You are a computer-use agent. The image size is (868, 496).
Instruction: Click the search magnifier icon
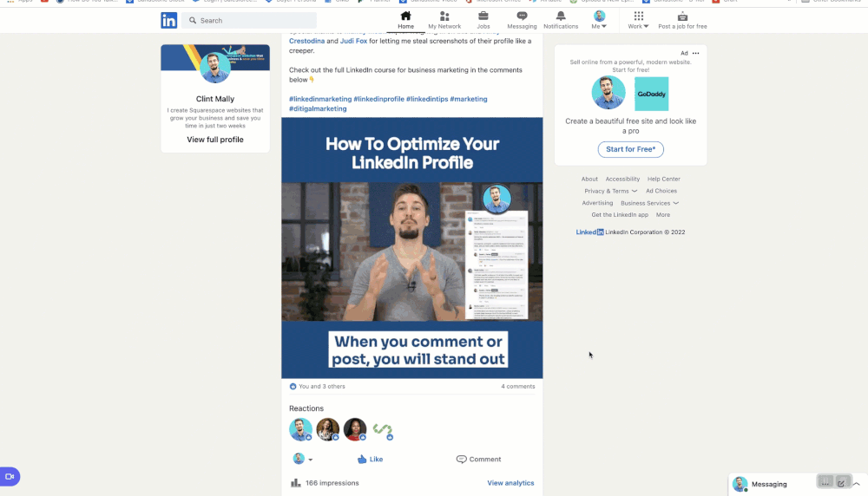[193, 21]
